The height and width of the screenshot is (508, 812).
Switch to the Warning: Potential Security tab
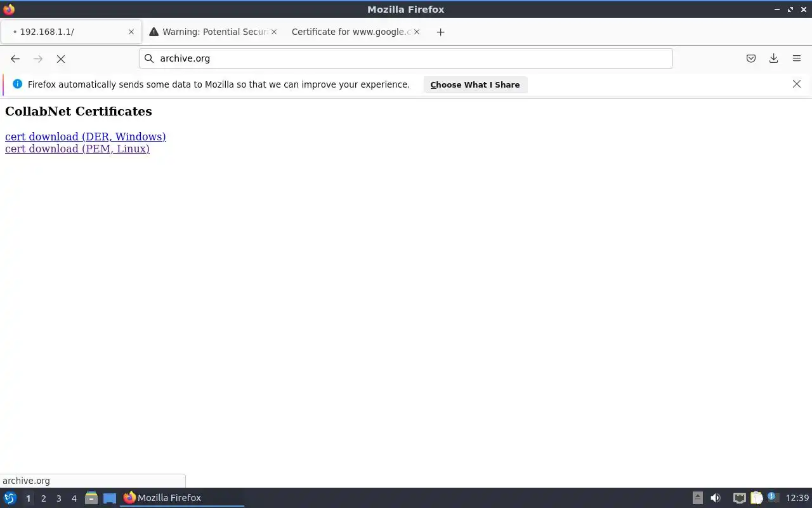tap(213, 32)
